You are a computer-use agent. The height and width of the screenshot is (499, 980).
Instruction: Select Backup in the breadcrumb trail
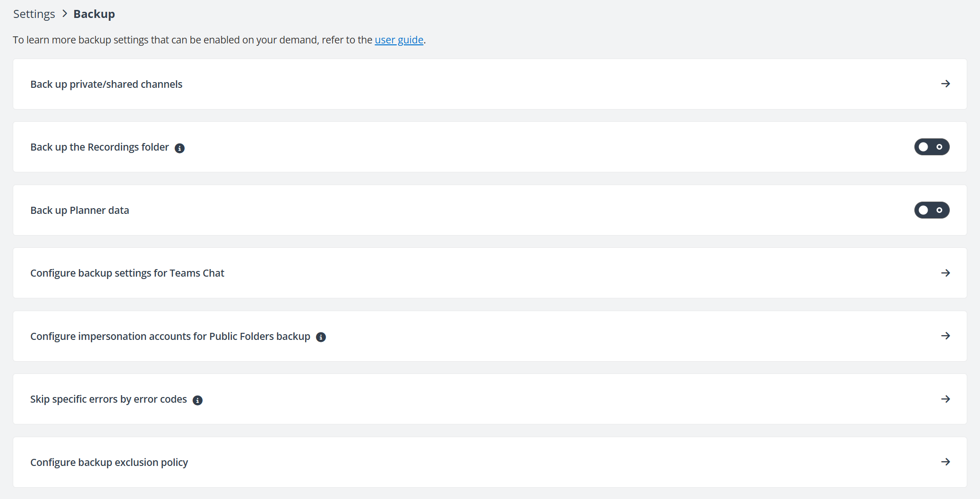94,14
